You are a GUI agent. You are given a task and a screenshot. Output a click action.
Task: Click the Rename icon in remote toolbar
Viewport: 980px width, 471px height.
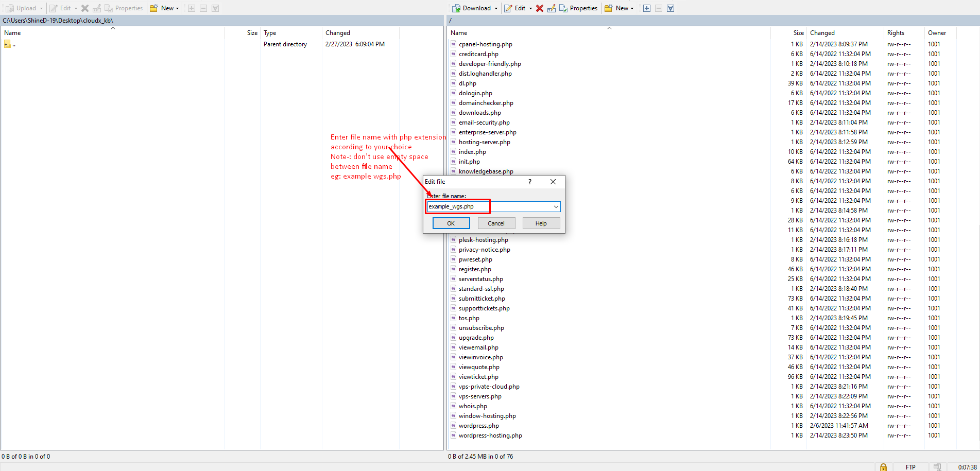tap(551, 8)
